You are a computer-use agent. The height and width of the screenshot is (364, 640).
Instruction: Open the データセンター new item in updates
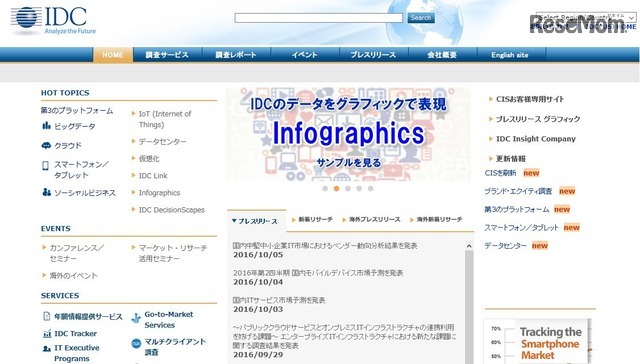(x=505, y=246)
